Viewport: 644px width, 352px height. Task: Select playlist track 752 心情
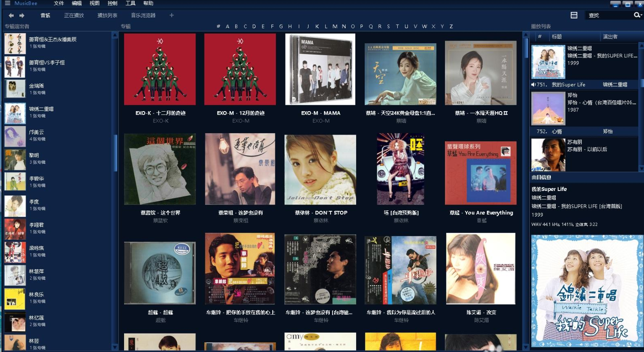coord(584,131)
